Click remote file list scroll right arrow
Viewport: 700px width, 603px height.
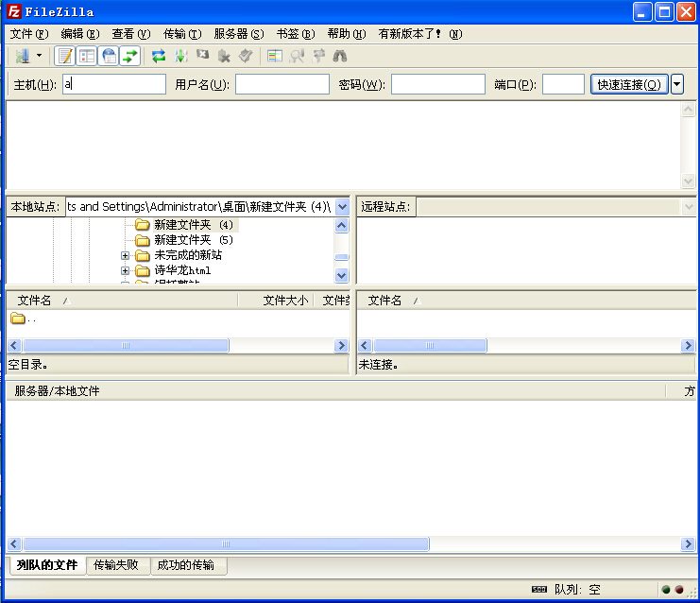688,345
